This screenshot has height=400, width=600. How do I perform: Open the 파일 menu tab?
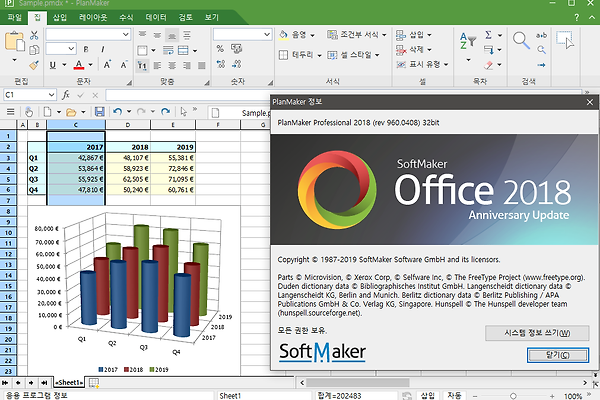pos(15,17)
